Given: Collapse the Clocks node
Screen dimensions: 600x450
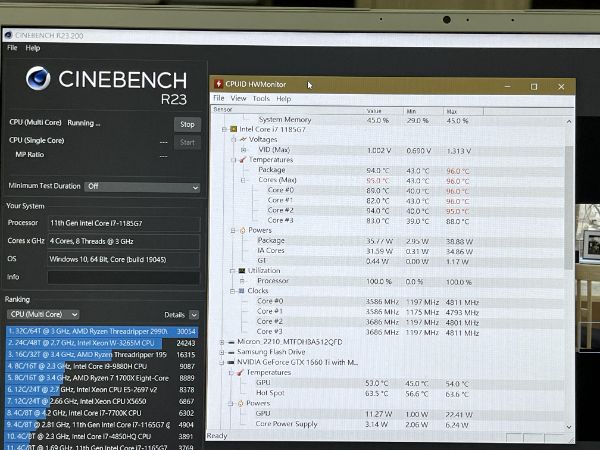Looking at the screenshot, I should [x=232, y=291].
